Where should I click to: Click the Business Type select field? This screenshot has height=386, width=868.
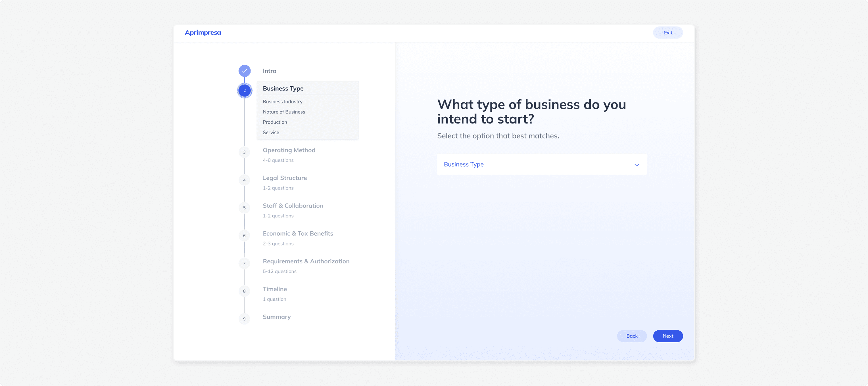pos(542,164)
